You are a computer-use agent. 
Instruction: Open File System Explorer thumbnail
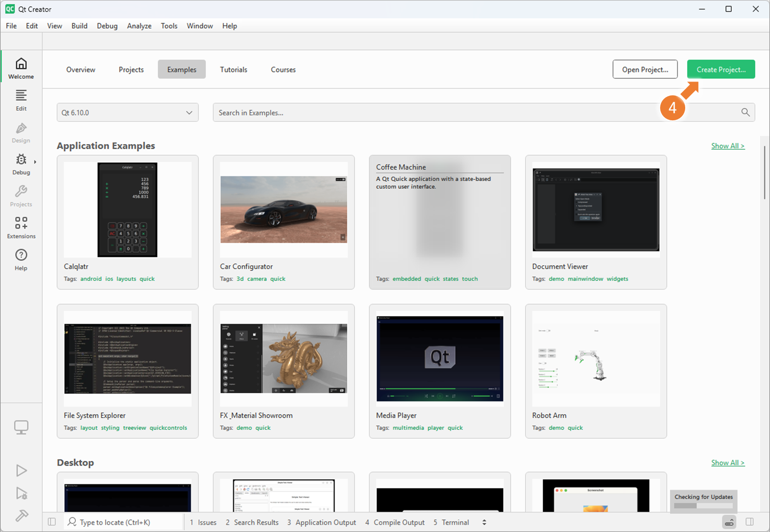(127, 359)
